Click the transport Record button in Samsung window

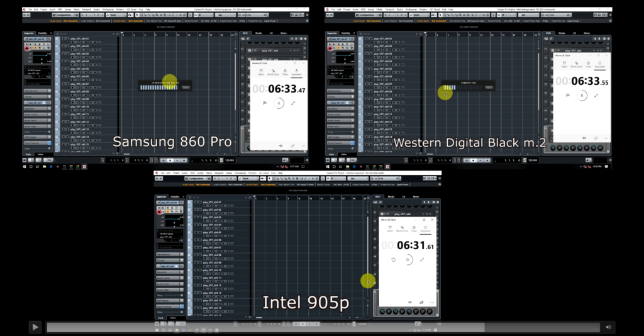[x=184, y=160]
